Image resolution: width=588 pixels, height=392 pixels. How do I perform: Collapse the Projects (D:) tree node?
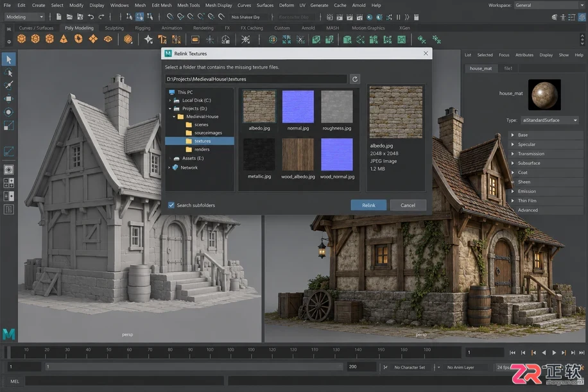click(170, 108)
